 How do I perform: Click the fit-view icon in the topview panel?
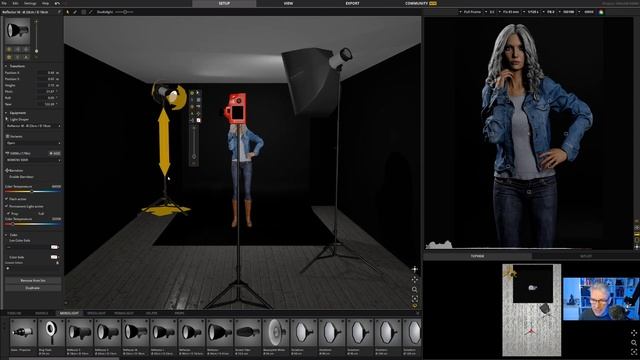(x=634, y=351)
